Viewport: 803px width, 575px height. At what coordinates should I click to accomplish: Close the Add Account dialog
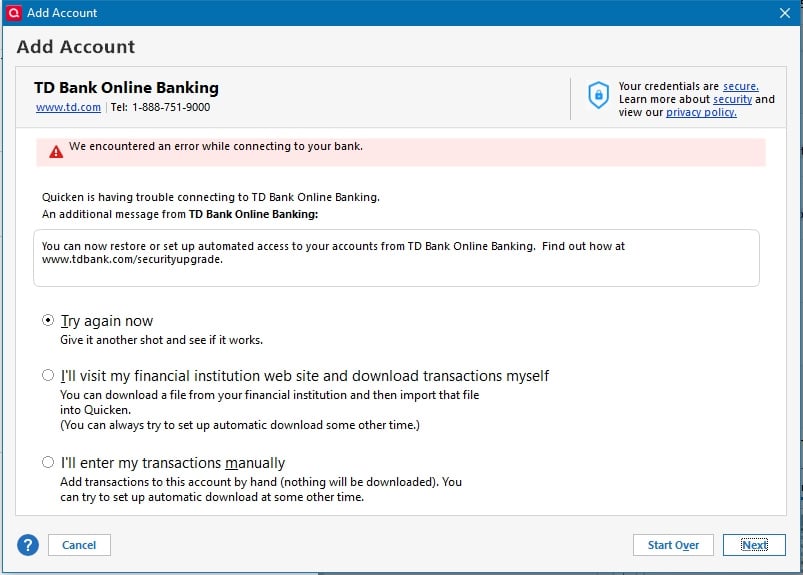[x=785, y=13]
